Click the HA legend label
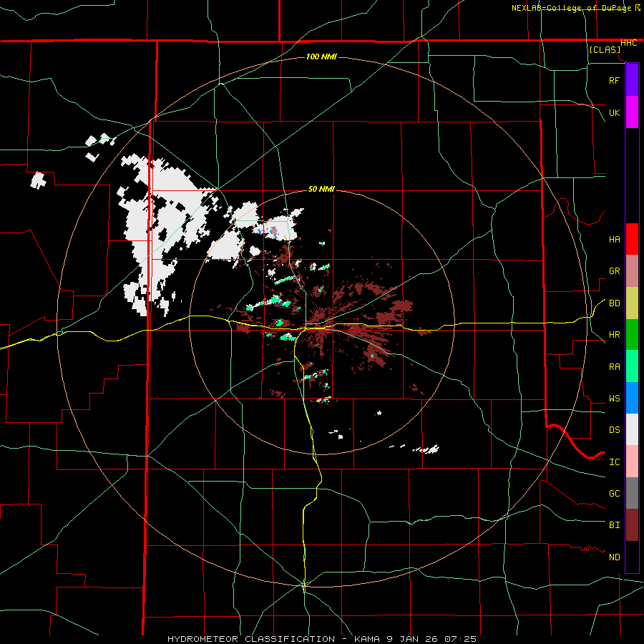The width and height of the screenshot is (644, 644). point(614,239)
